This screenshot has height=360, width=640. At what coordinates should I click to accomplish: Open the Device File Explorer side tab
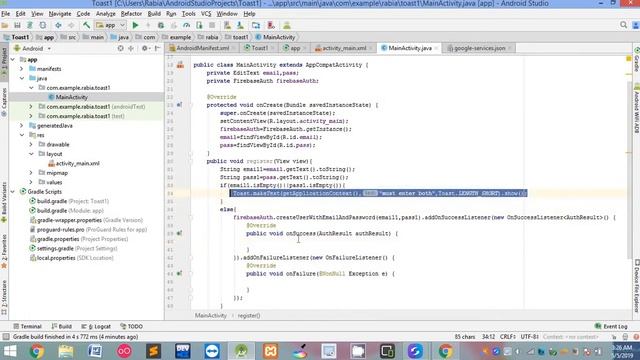(637, 286)
